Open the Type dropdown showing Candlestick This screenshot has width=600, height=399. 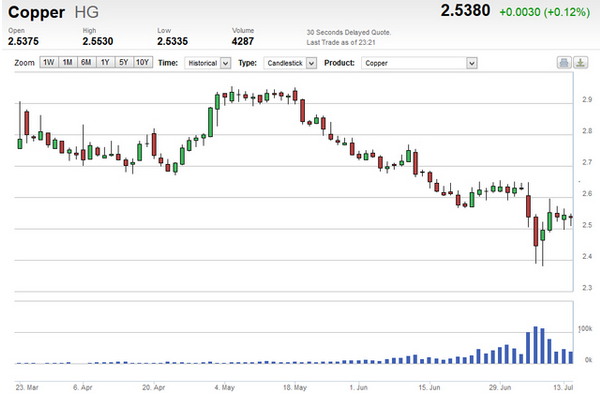click(x=290, y=63)
